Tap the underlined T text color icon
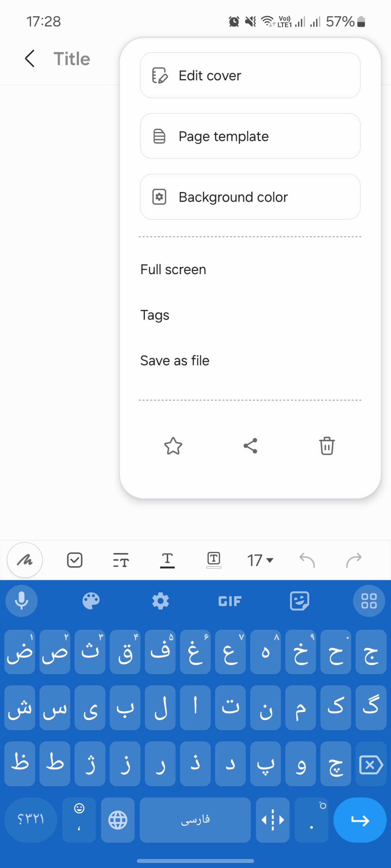The image size is (391, 868). [x=167, y=560]
